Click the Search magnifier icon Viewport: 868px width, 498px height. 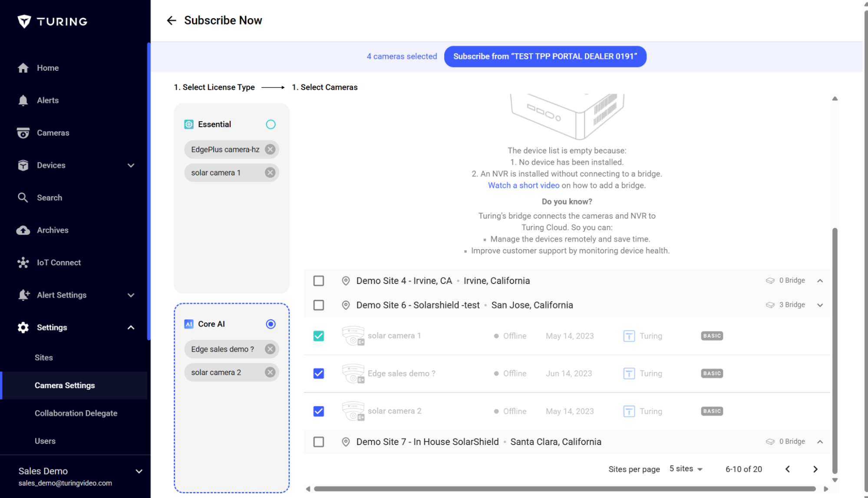pyautogui.click(x=23, y=198)
